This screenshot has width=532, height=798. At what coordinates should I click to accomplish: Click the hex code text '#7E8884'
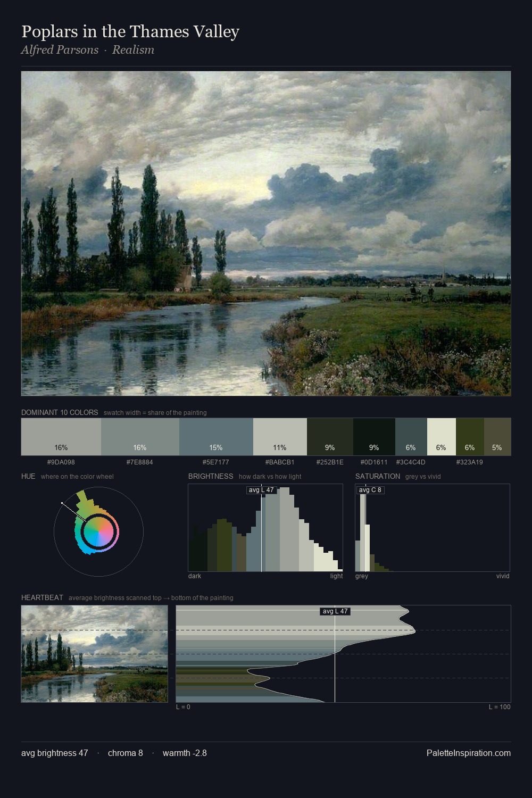pyautogui.click(x=140, y=462)
